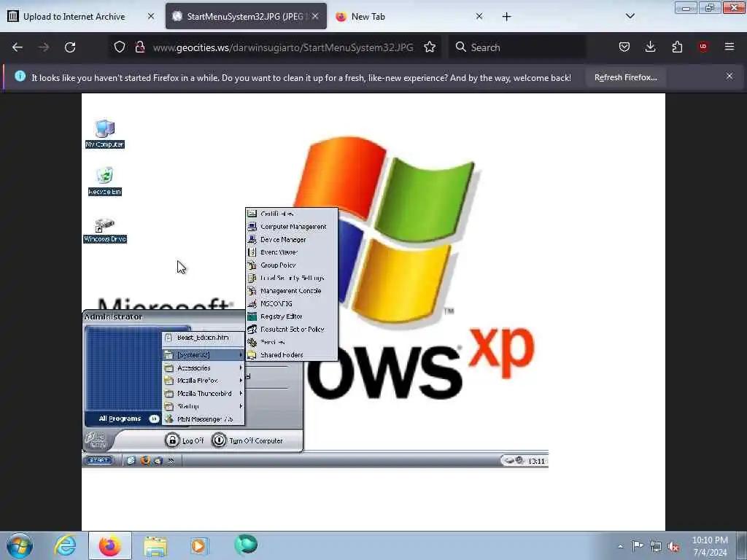Viewport: 747px width, 560px height.
Task: Click the displayed Windows XP screenshot image
Action: (373, 312)
